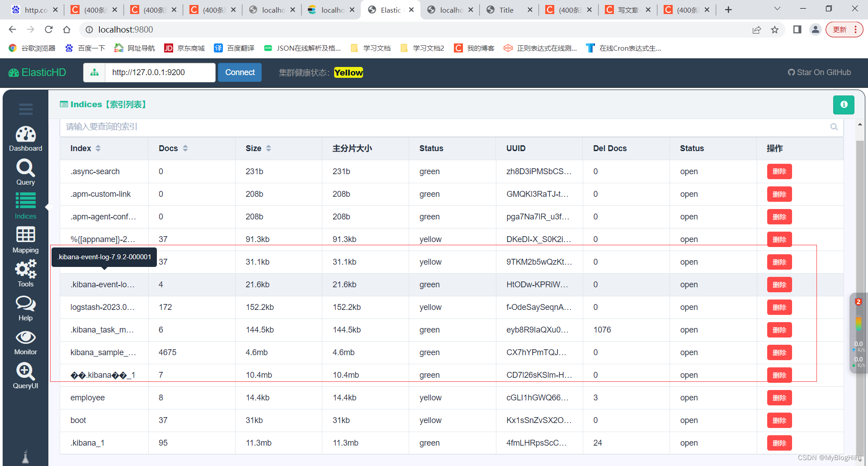Click the Elasticsearch URL input field
This screenshot has width=868, height=466.
point(160,72)
